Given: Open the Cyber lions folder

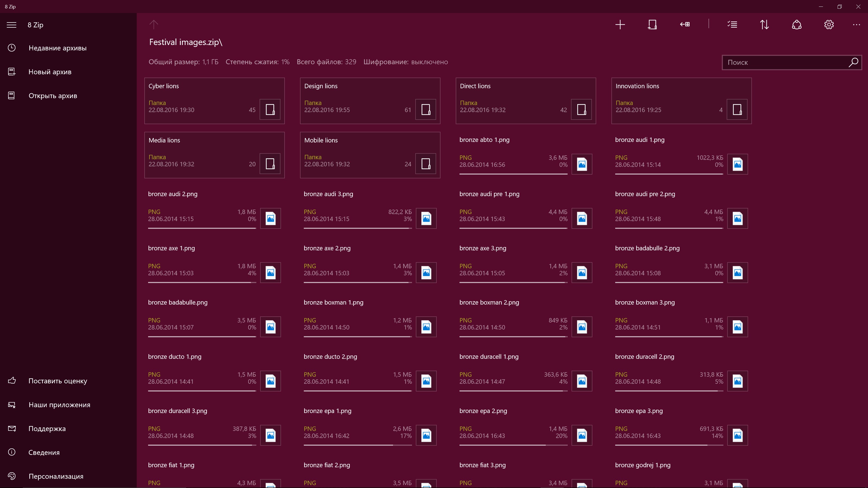Looking at the screenshot, I should [x=214, y=101].
